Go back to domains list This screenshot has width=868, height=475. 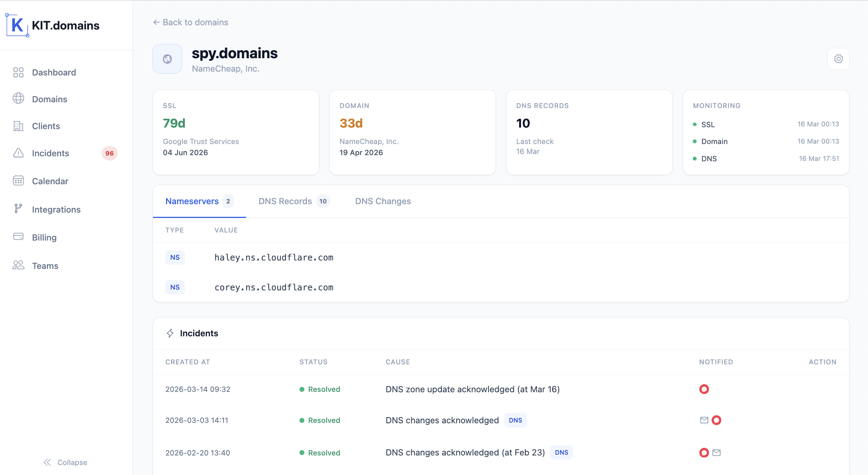click(191, 22)
